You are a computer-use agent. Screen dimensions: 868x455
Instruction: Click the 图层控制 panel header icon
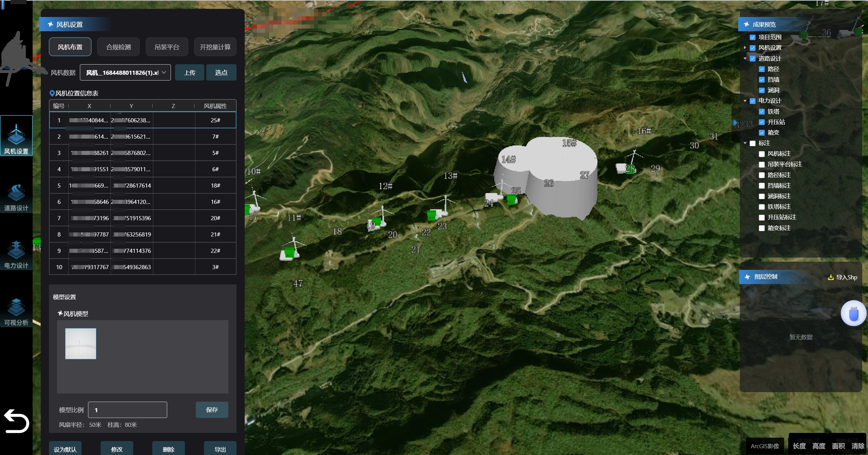(x=747, y=277)
